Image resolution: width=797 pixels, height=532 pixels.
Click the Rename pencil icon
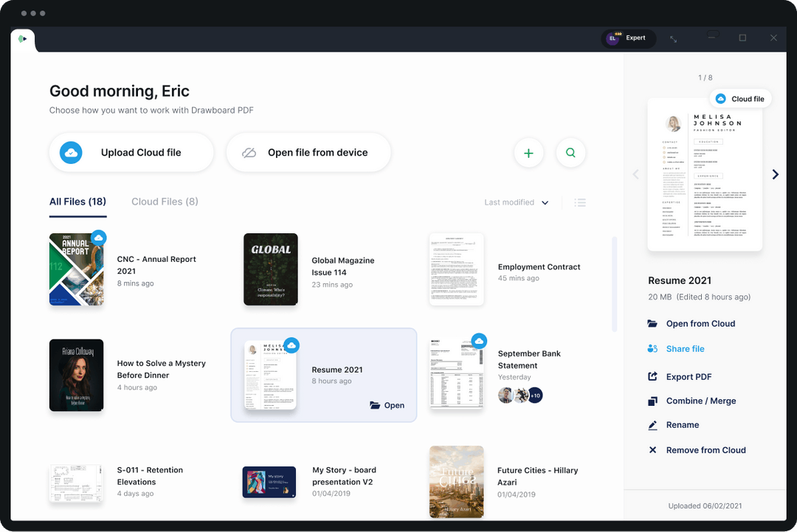pos(652,425)
